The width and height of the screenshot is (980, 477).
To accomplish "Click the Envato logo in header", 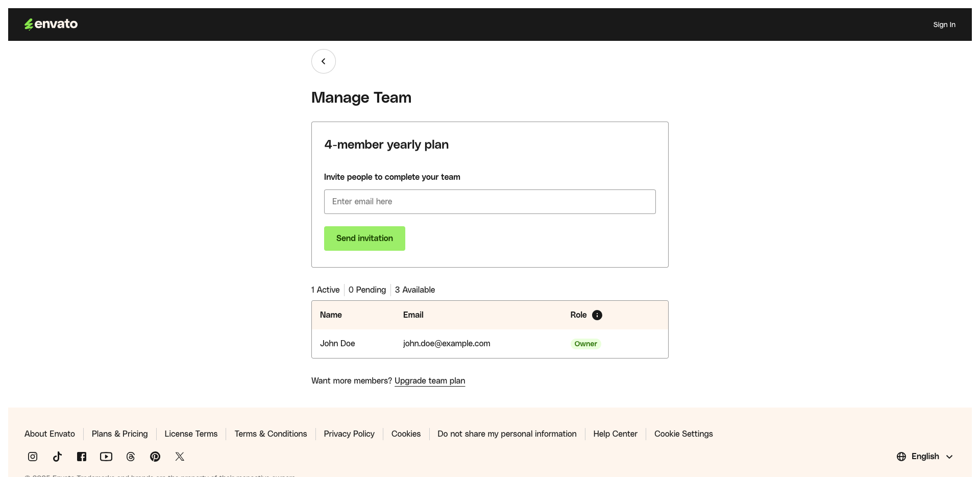I will [x=51, y=24].
